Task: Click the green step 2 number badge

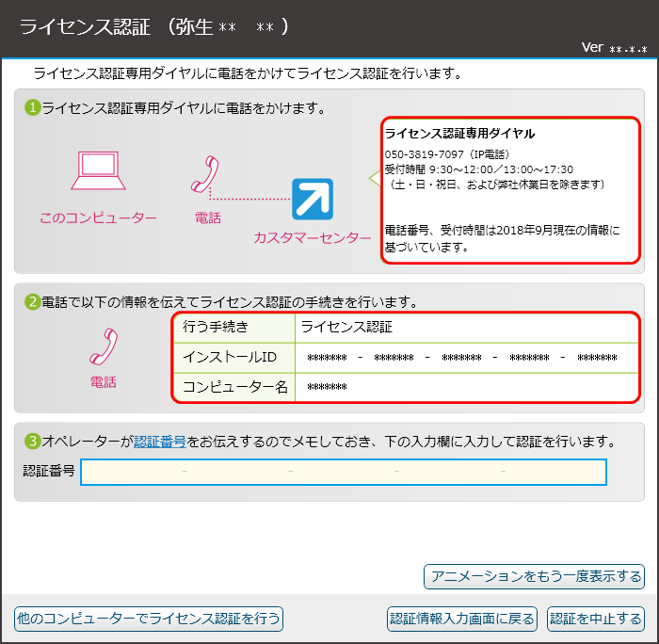Action: click(32, 302)
